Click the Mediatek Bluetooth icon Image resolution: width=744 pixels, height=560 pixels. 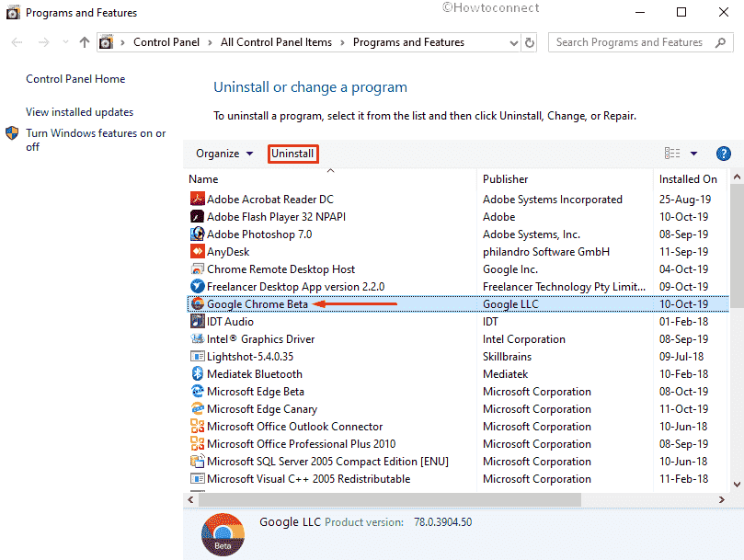[198, 374]
